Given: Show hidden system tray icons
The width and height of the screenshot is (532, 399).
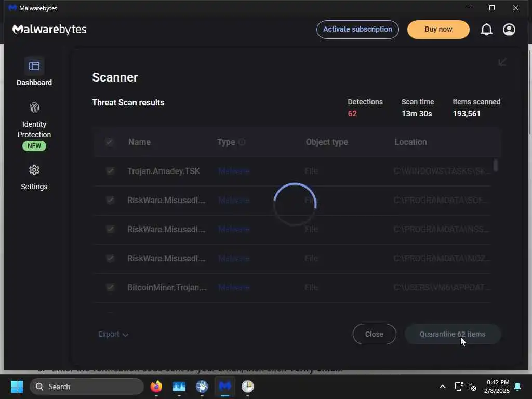Looking at the screenshot, I should pos(443,387).
